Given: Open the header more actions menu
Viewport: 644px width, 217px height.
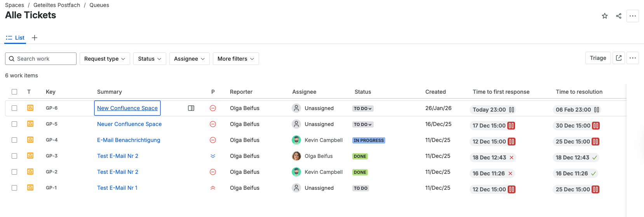Looking at the screenshot, I should (633, 16).
